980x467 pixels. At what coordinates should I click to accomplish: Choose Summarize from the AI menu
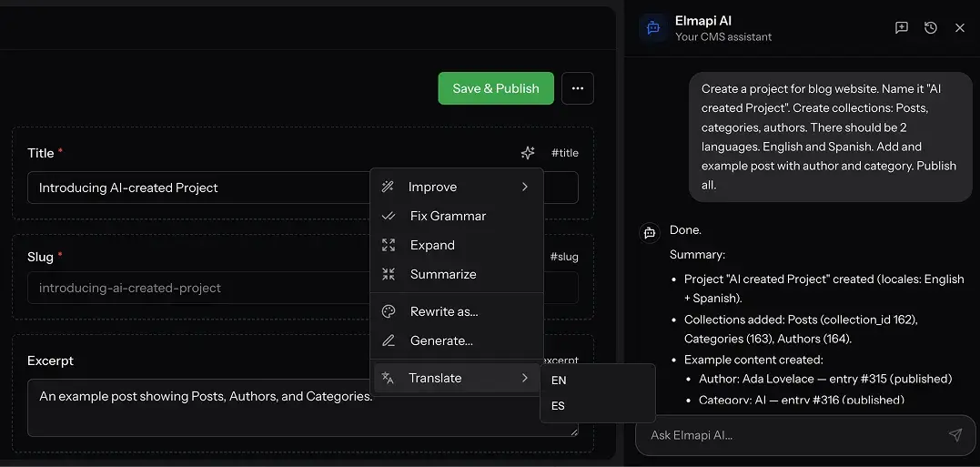pos(456,274)
